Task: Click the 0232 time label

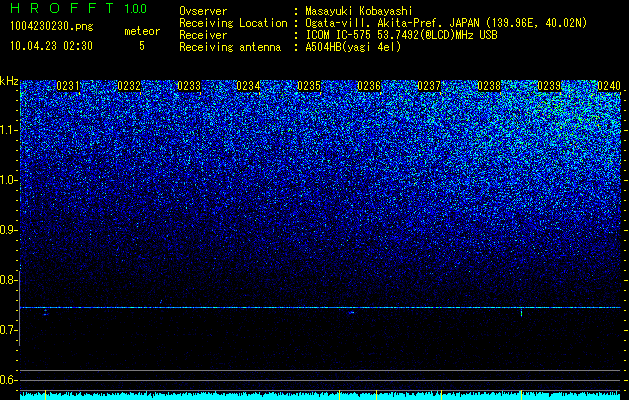Action: (129, 86)
